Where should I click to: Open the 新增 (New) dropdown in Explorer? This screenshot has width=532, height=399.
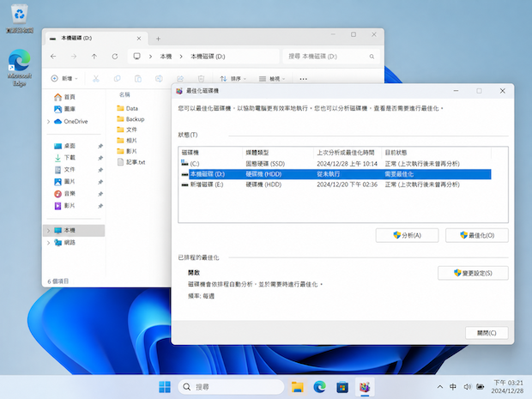point(64,79)
